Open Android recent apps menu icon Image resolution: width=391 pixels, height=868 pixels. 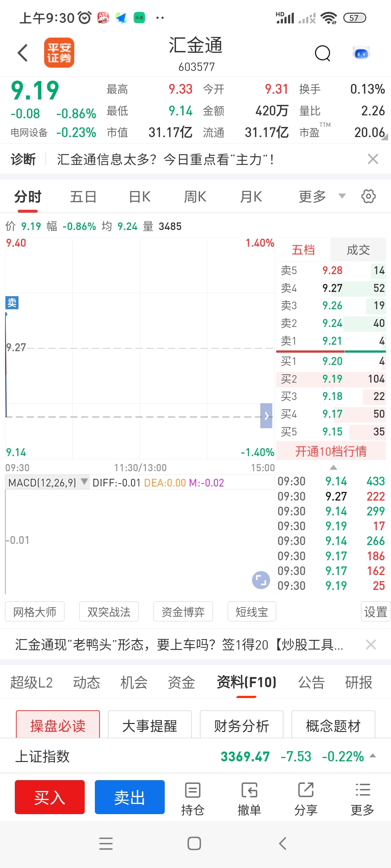pyautogui.click(x=106, y=844)
